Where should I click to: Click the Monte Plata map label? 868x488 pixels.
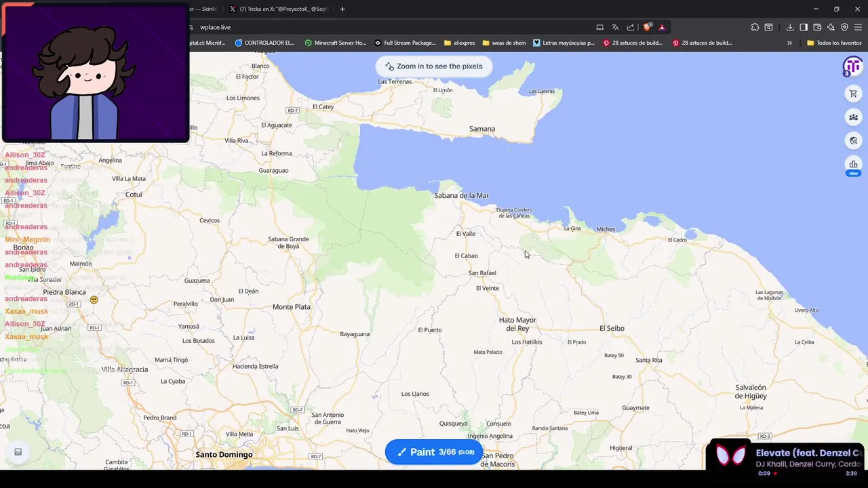tap(292, 307)
